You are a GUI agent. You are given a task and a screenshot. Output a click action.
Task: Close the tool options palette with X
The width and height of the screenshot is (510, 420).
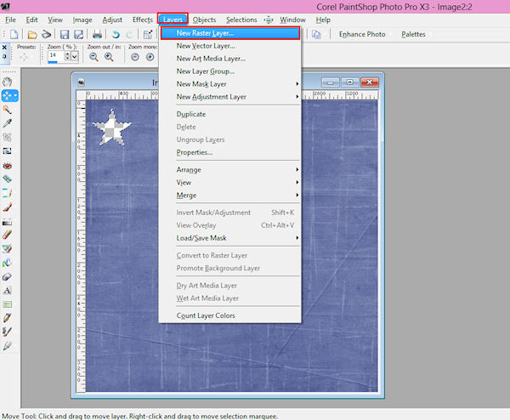pyautogui.click(x=4, y=48)
